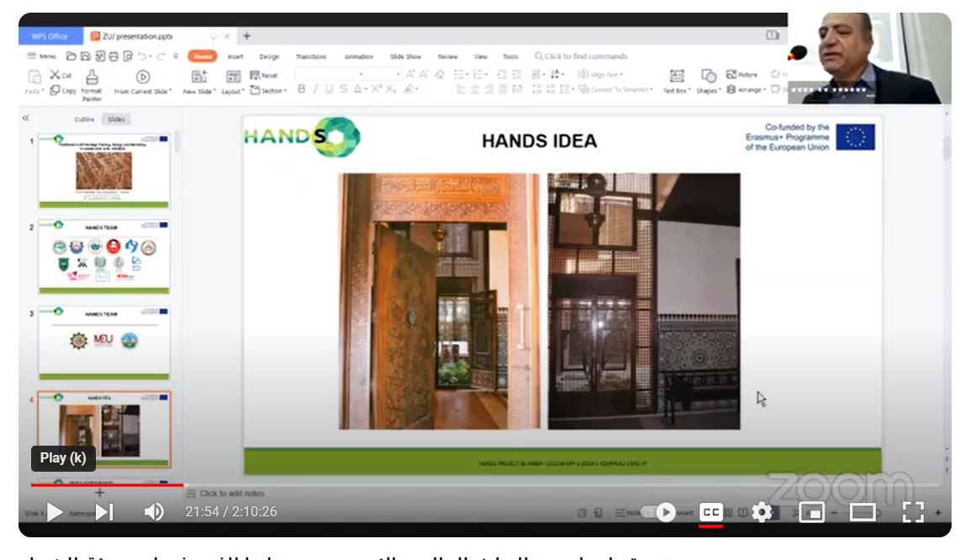Click the Cut tool
Screen dimensions: 960x560
pyautogui.click(x=61, y=75)
